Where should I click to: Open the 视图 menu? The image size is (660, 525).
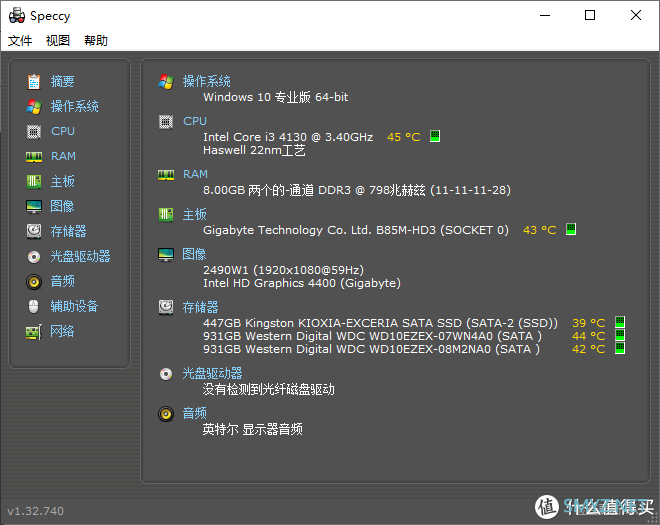(58, 40)
